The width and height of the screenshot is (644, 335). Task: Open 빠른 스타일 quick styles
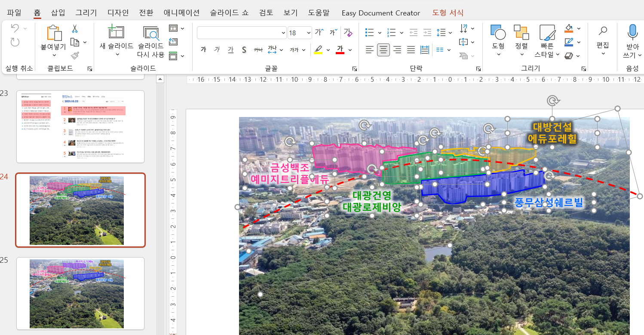coord(547,41)
